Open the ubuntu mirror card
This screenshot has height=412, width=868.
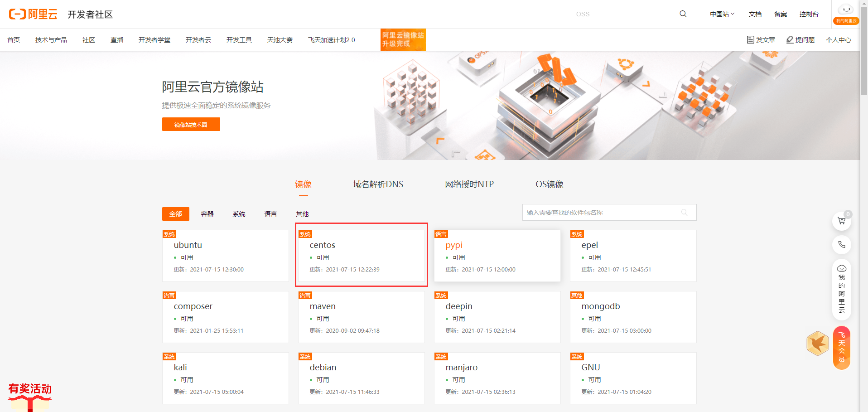[226, 256]
